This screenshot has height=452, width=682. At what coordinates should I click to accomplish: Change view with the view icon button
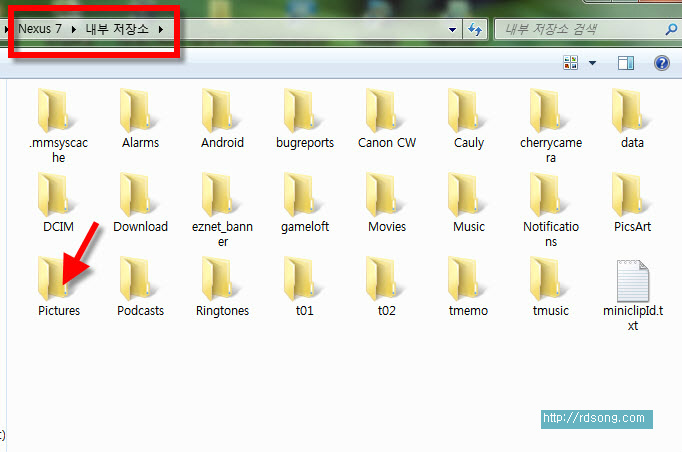click(x=570, y=63)
